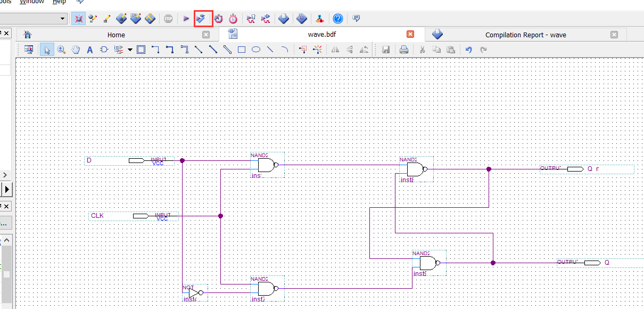Click the Stop Processing icon
644x309 pixels.
tap(168, 19)
